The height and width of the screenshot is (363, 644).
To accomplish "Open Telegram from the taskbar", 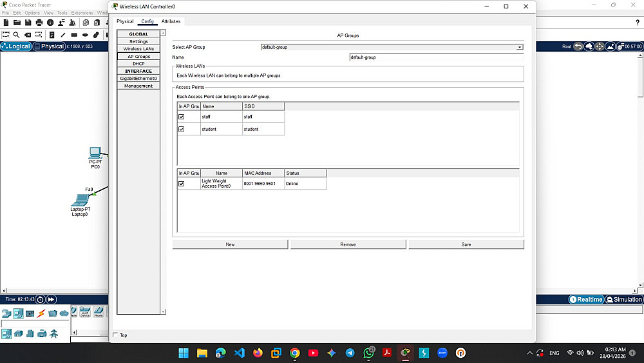I will click(350, 353).
